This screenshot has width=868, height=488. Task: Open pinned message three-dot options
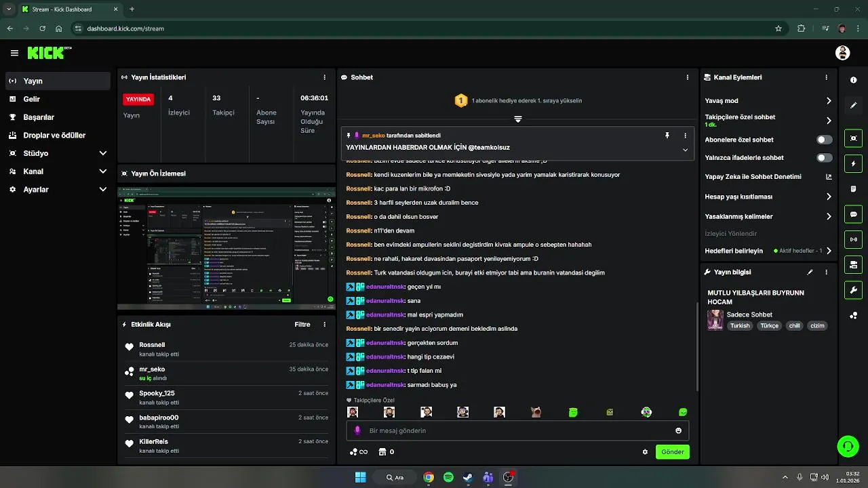(x=685, y=136)
